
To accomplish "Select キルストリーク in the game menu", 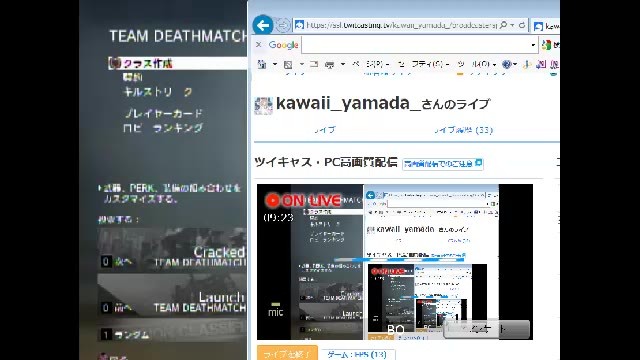I will click(x=158, y=92).
